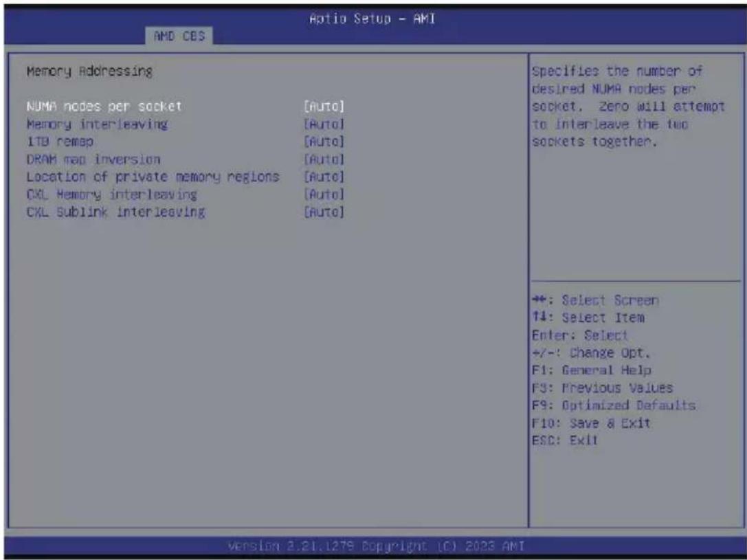Open CXL Memory interleaving Auto value
747x560 pixels.
324,194
